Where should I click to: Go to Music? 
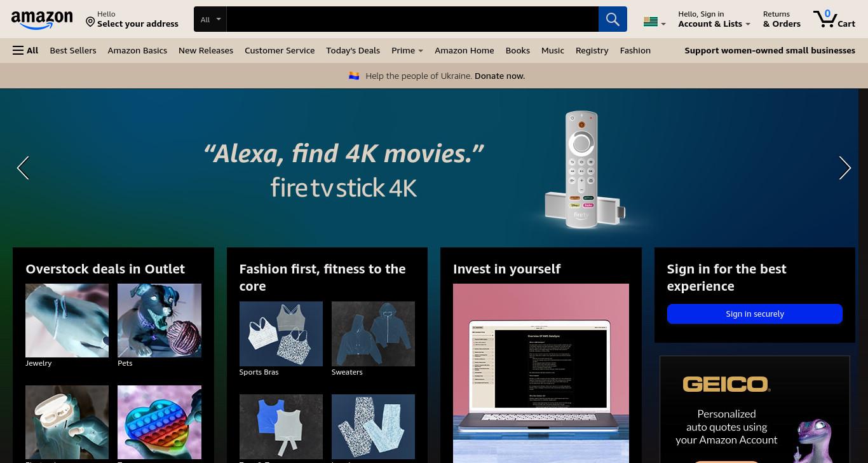tap(553, 50)
